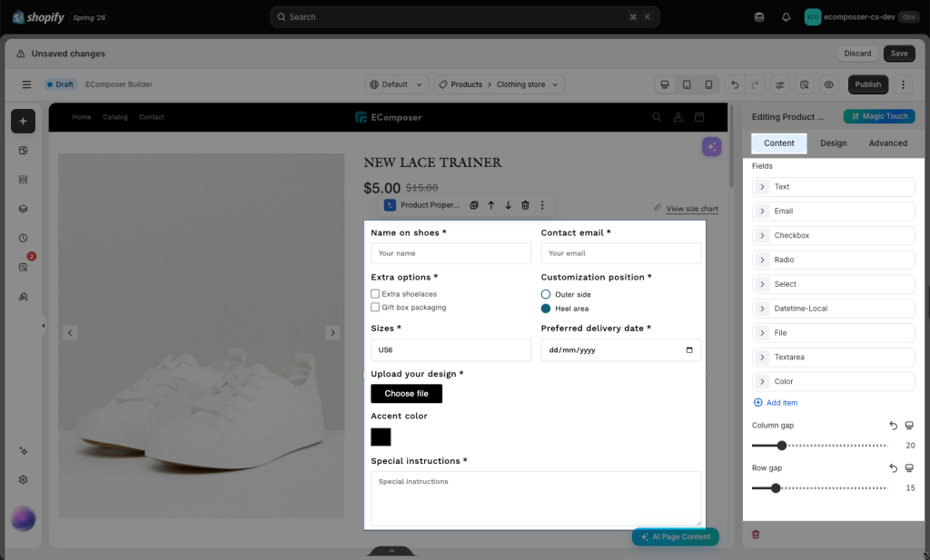Expand the Datetime-Local field item
This screenshot has width=930, height=560.
click(834, 309)
